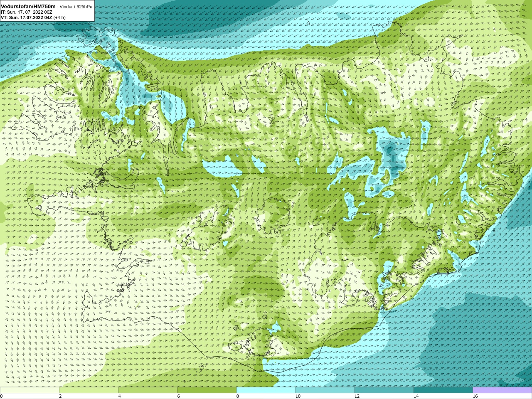532x399 pixels.
Task: Click the legend value '12'
Action: tap(357, 396)
